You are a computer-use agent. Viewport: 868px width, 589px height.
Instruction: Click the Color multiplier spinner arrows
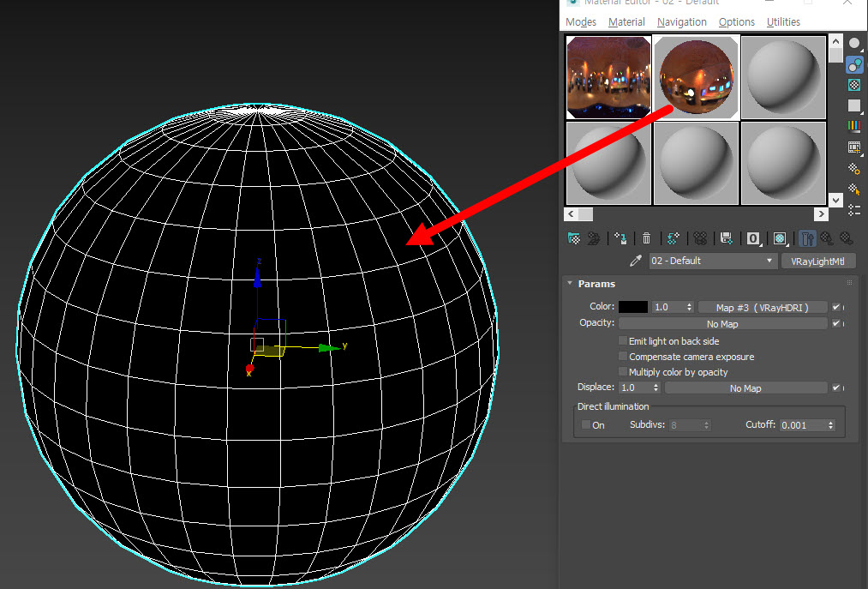point(689,307)
